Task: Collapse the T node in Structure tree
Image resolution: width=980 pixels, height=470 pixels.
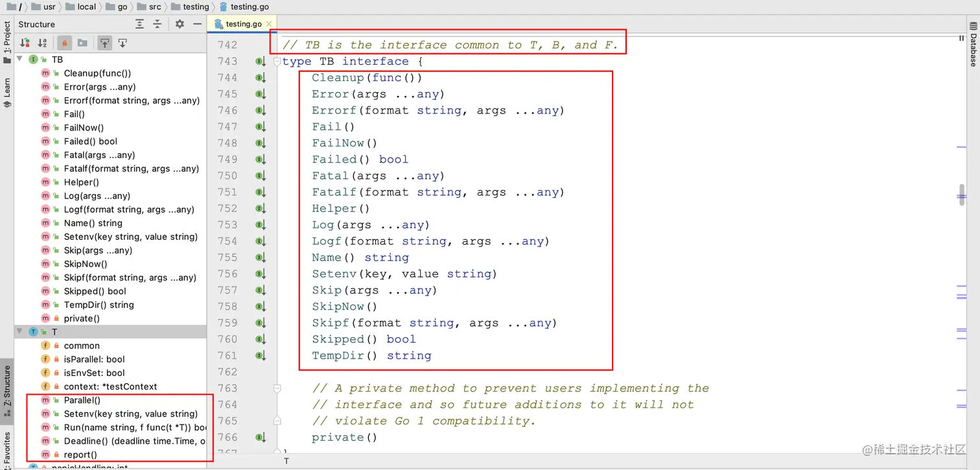Action: click(x=19, y=331)
